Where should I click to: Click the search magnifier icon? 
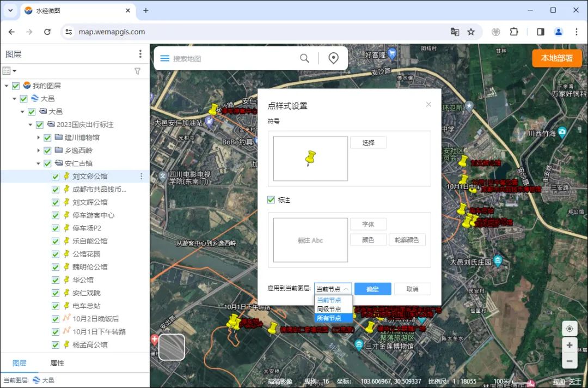pos(304,58)
